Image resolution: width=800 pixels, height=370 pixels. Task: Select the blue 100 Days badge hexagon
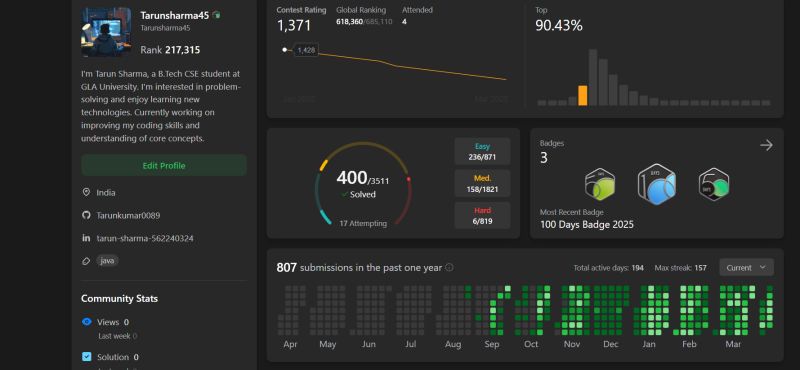click(x=657, y=184)
